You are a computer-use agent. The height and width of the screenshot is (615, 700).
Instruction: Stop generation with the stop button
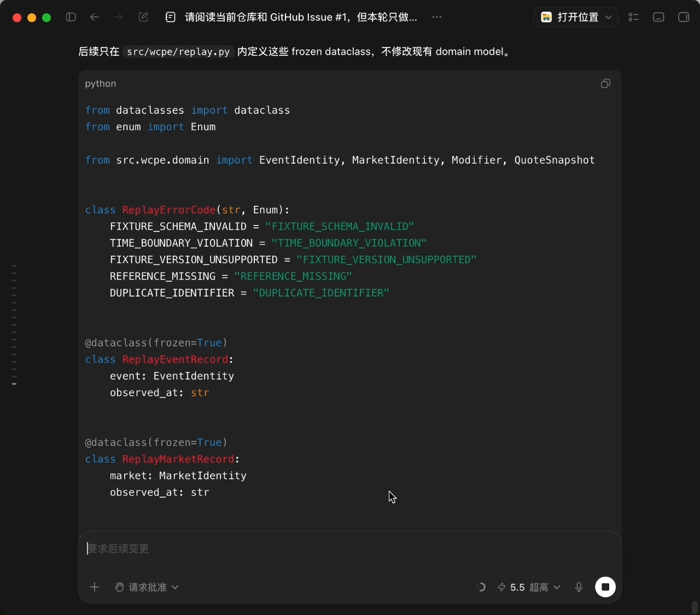(x=605, y=587)
